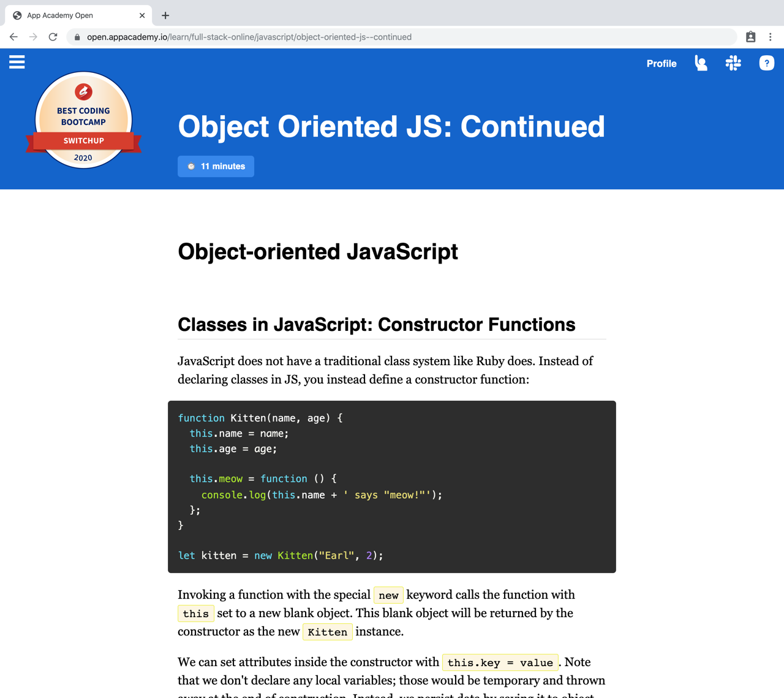Open a new browser tab
The width and height of the screenshot is (784, 698).
point(165,15)
